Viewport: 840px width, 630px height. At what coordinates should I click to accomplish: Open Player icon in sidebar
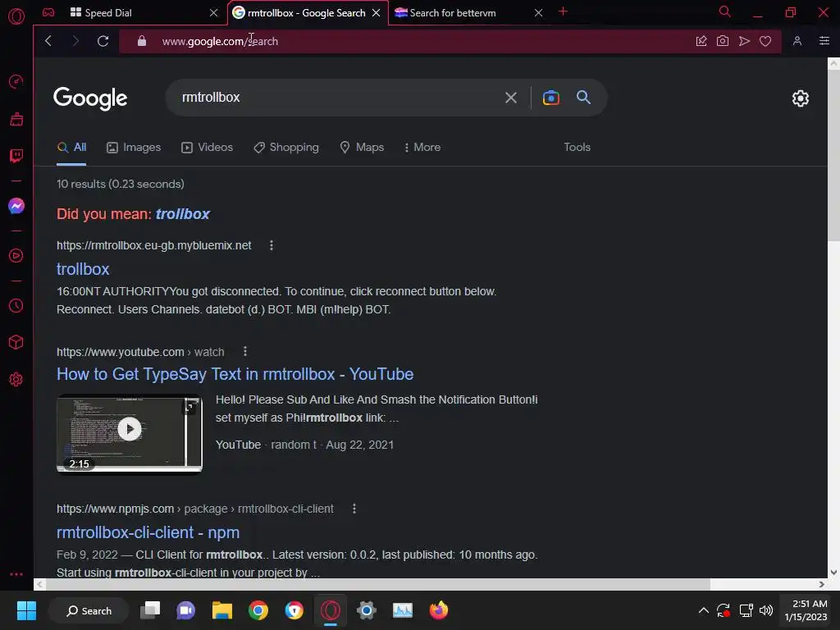(x=16, y=256)
